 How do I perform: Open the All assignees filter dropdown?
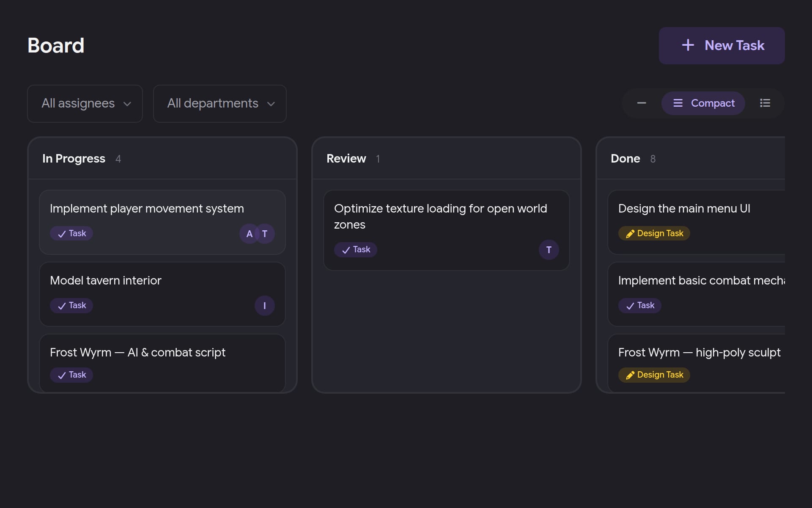tap(85, 104)
